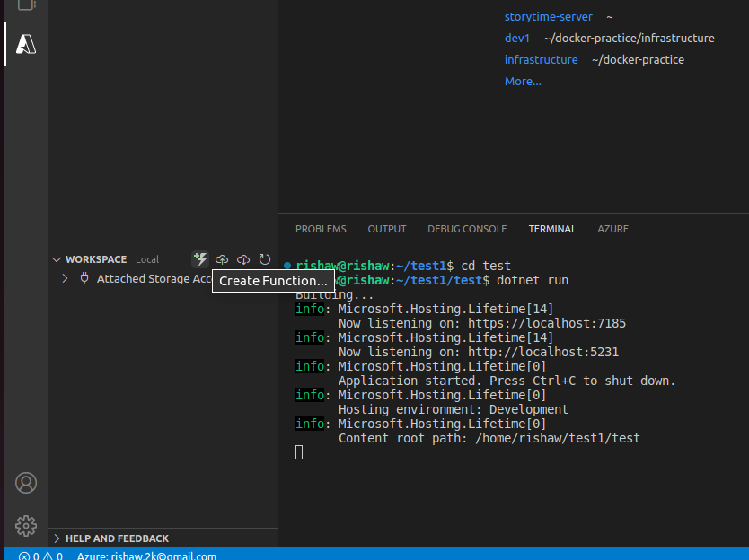Open the Accounts menu icon
Image resolution: width=749 pixels, height=560 pixels.
pos(26,483)
